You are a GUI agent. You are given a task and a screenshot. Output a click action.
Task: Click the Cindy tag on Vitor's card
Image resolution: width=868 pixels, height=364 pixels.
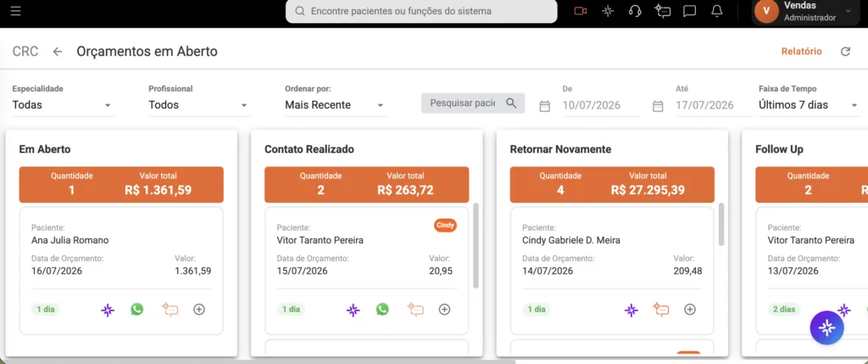point(445,226)
